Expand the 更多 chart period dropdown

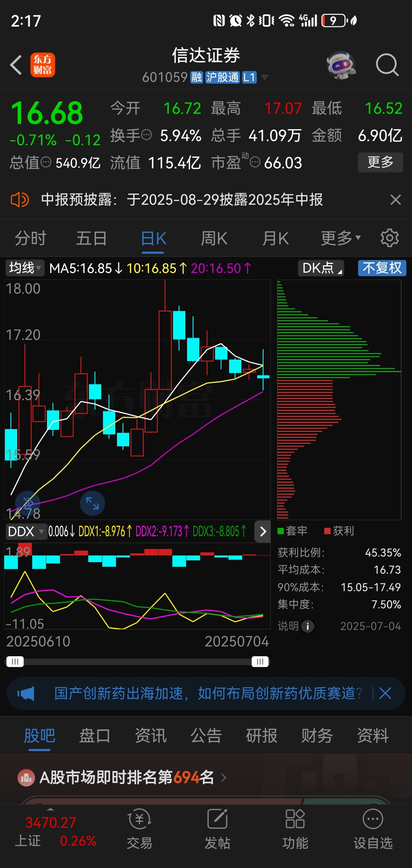(341, 239)
